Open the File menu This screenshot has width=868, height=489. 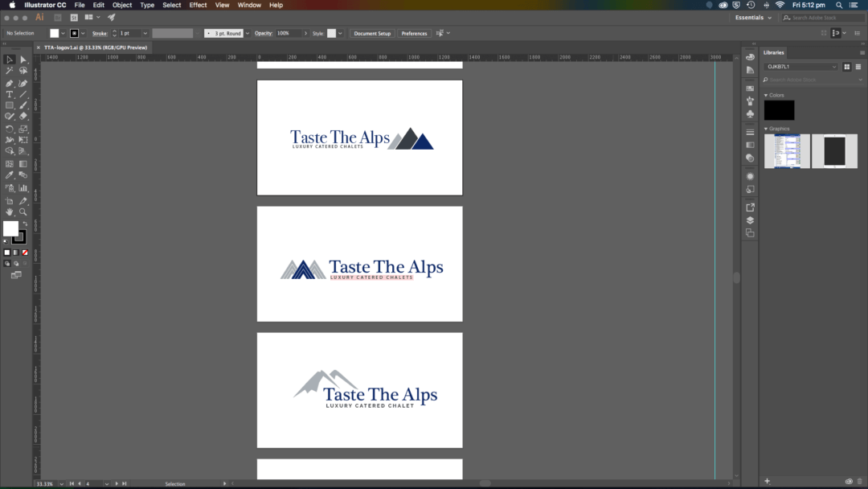(80, 5)
